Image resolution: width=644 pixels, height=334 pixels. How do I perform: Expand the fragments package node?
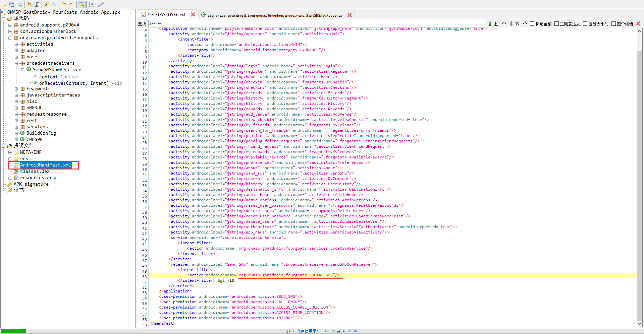pyautogui.click(x=16, y=89)
